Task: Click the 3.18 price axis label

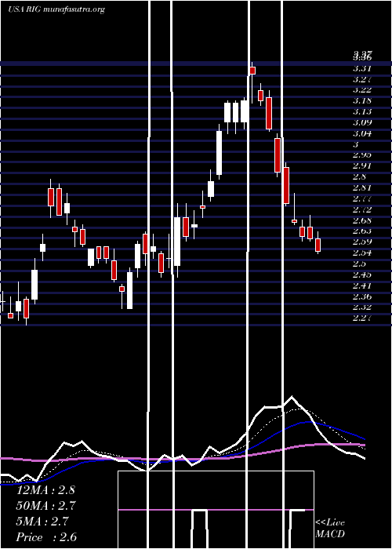Action: pyautogui.click(x=362, y=101)
